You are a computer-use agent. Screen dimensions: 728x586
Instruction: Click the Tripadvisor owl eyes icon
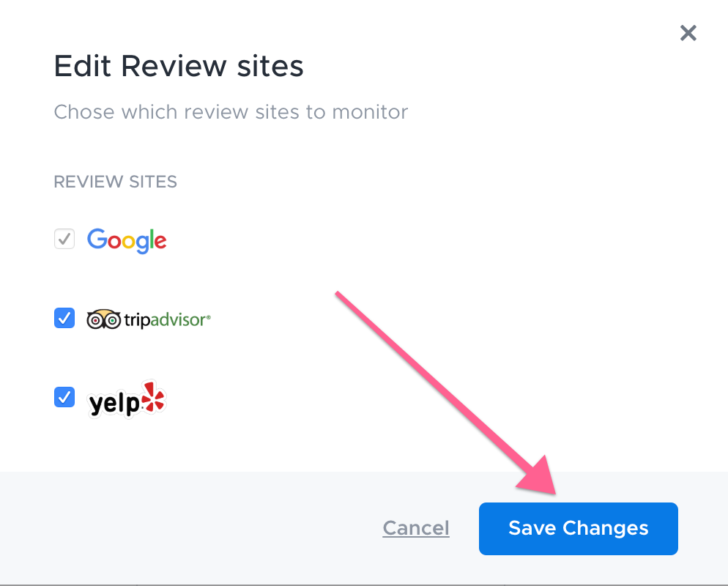[x=103, y=319]
